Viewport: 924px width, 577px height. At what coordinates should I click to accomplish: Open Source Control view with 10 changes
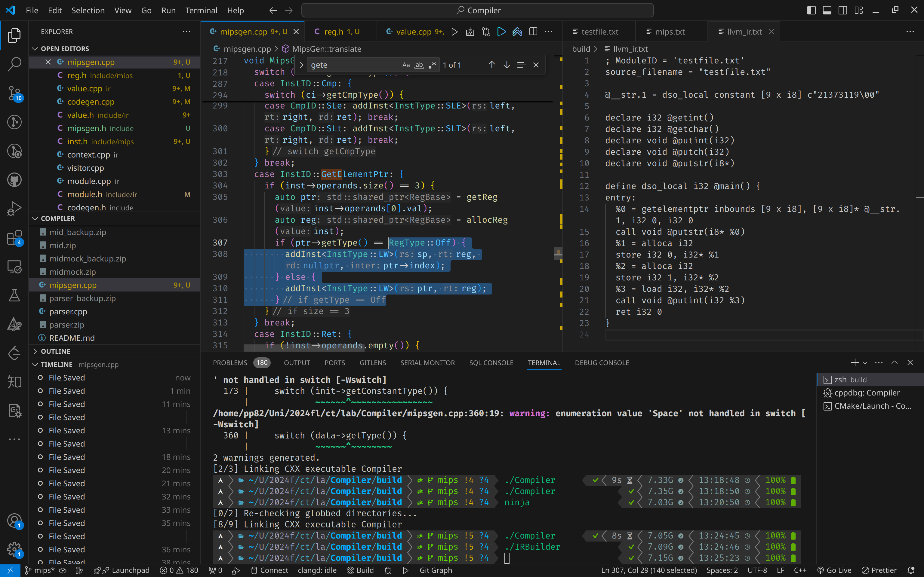point(14,93)
